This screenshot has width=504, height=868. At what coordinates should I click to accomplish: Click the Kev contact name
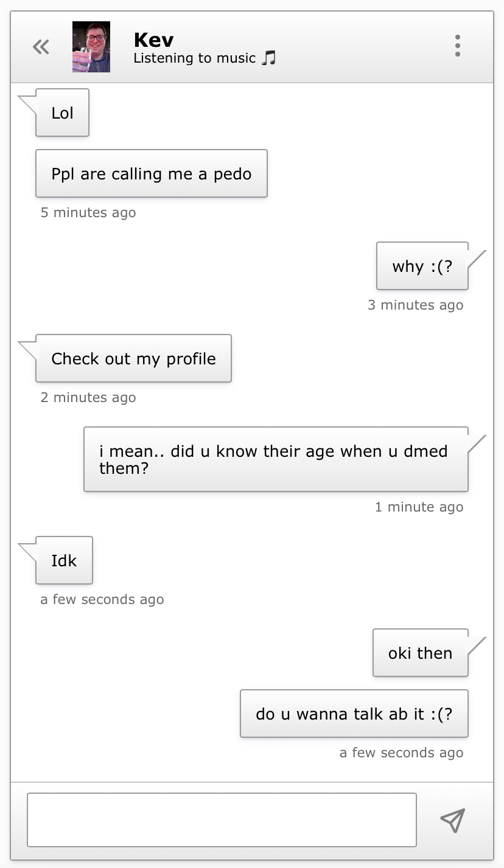coord(153,40)
